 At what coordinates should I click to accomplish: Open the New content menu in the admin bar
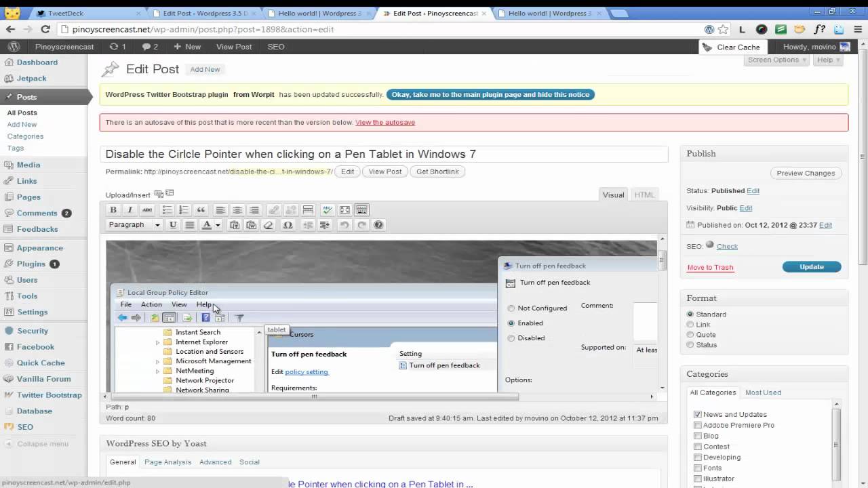[x=187, y=47]
